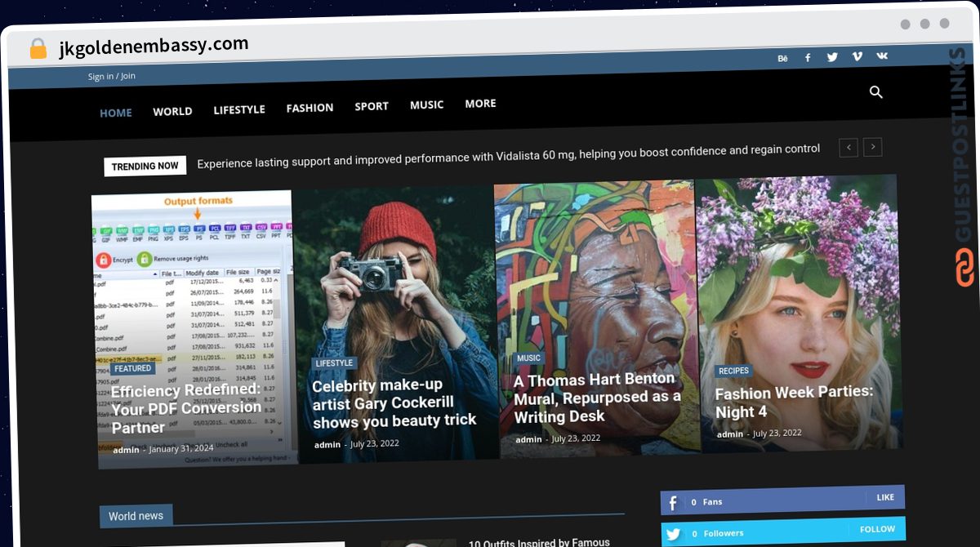The width and height of the screenshot is (980, 547).
Task: Open 'A Thomas Hart Benton Mural' article
Action: (x=597, y=398)
